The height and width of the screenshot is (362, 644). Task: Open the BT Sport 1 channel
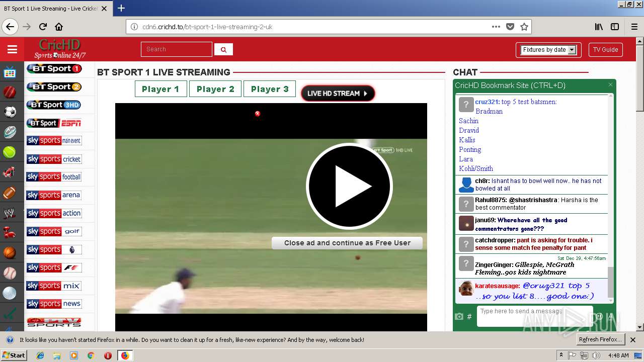point(54,68)
